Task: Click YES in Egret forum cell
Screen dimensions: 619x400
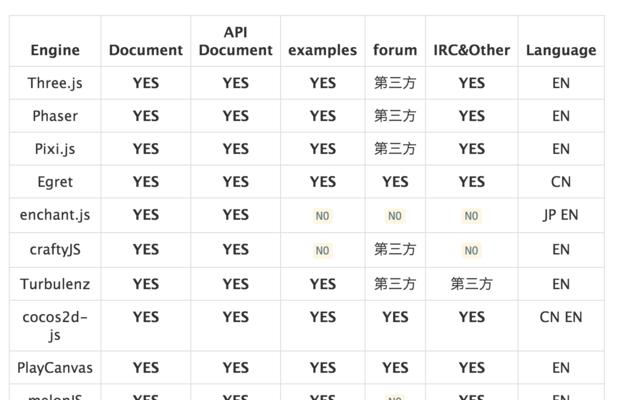Action: pos(395,182)
